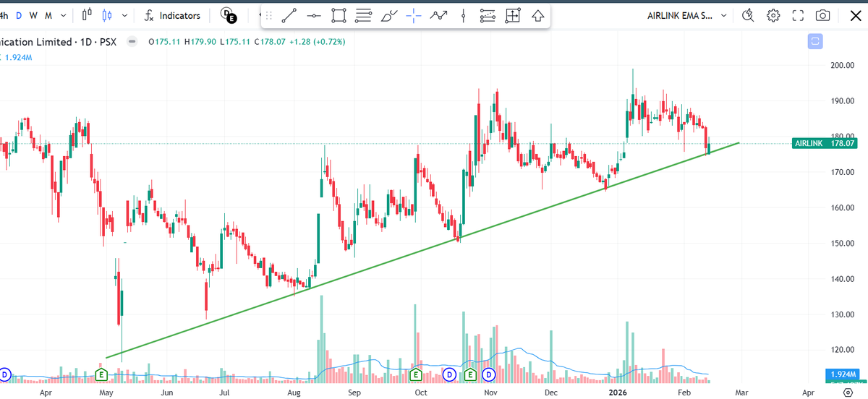
Task: Select the D daily timeframe
Action: 19,15
